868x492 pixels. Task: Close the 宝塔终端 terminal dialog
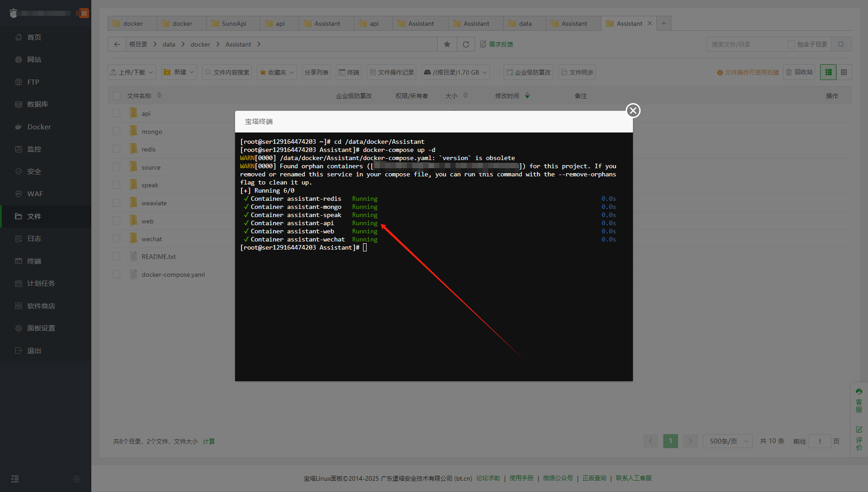pos(633,110)
